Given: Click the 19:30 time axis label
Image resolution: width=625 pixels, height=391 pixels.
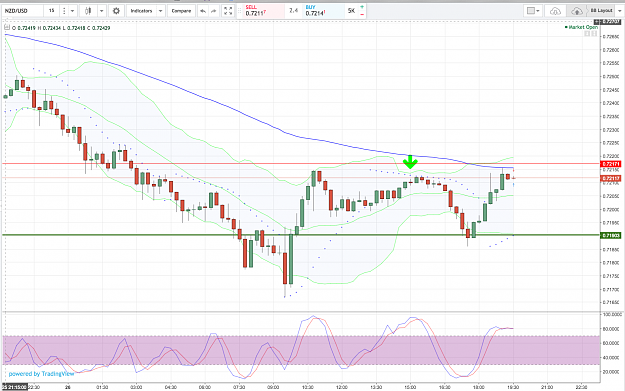Looking at the screenshot, I should pyautogui.click(x=513, y=387).
